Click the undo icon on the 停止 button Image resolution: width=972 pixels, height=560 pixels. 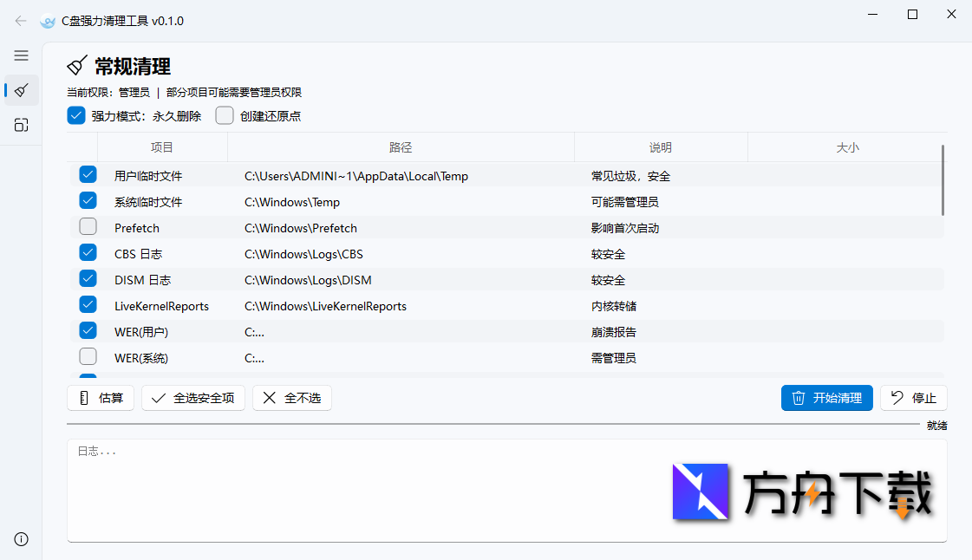click(x=897, y=398)
